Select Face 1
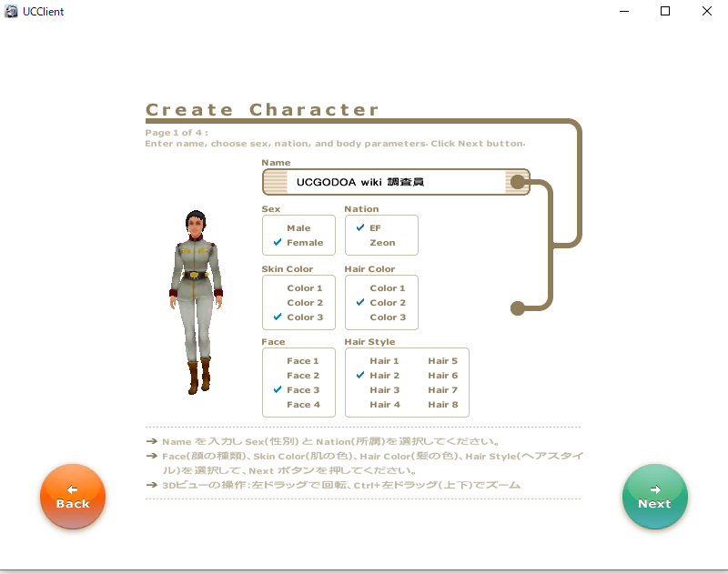Screen dimensions: 728x574 pos(303,360)
